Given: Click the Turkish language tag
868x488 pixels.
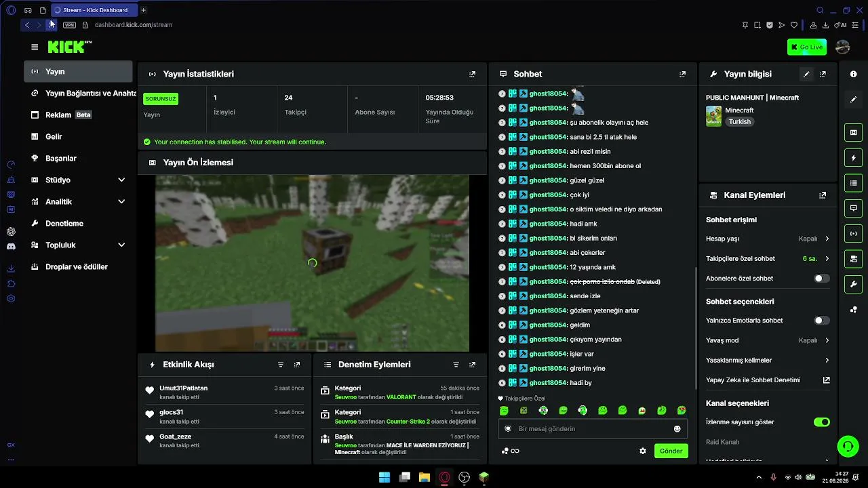Looking at the screenshot, I should [x=740, y=122].
